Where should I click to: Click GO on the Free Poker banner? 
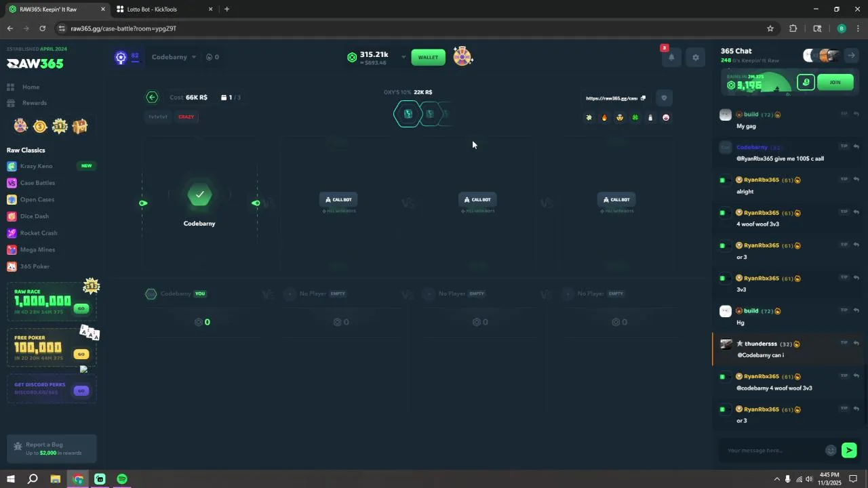[x=81, y=354]
